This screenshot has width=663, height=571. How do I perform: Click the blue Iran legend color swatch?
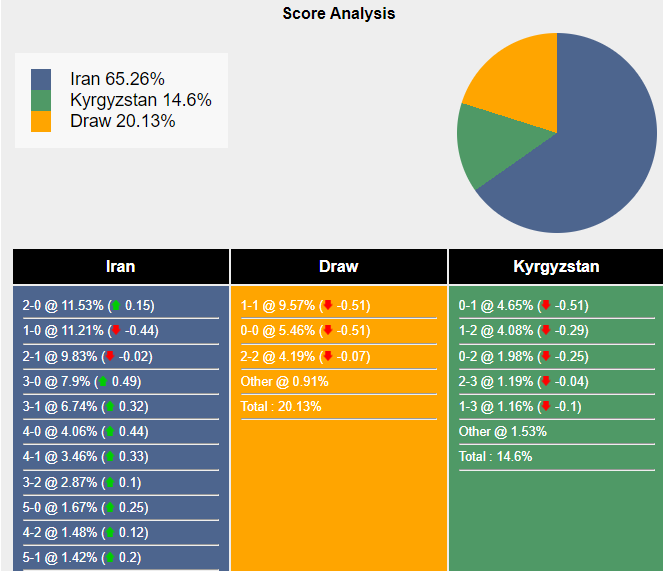[41, 79]
